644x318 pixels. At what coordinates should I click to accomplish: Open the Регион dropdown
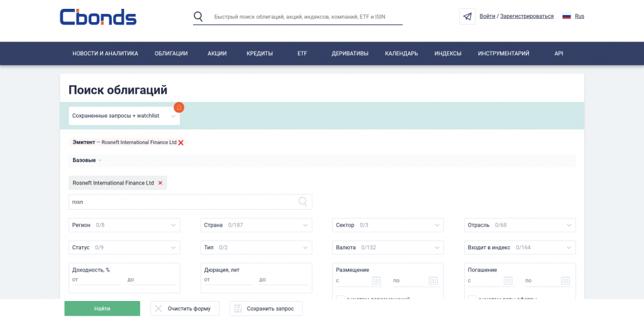[x=124, y=225]
